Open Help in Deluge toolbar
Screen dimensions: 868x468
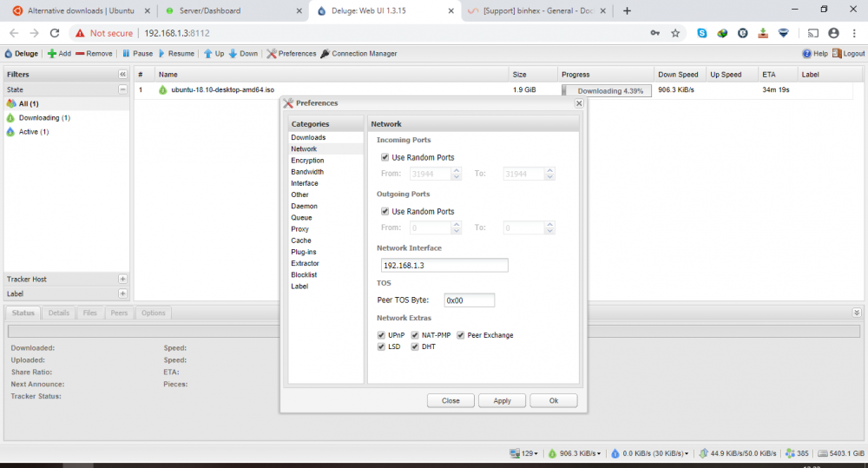pyautogui.click(x=815, y=54)
